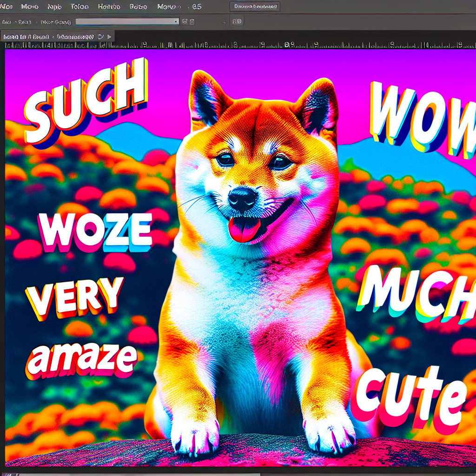This screenshot has width=476, height=476.
Task: Select the "VERY" text on the canvas
Action: pyautogui.click(x=74, y=299)
